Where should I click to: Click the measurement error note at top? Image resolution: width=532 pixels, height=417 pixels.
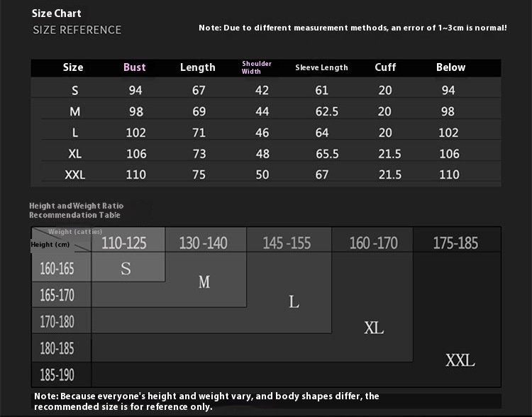tap(353, 28)
